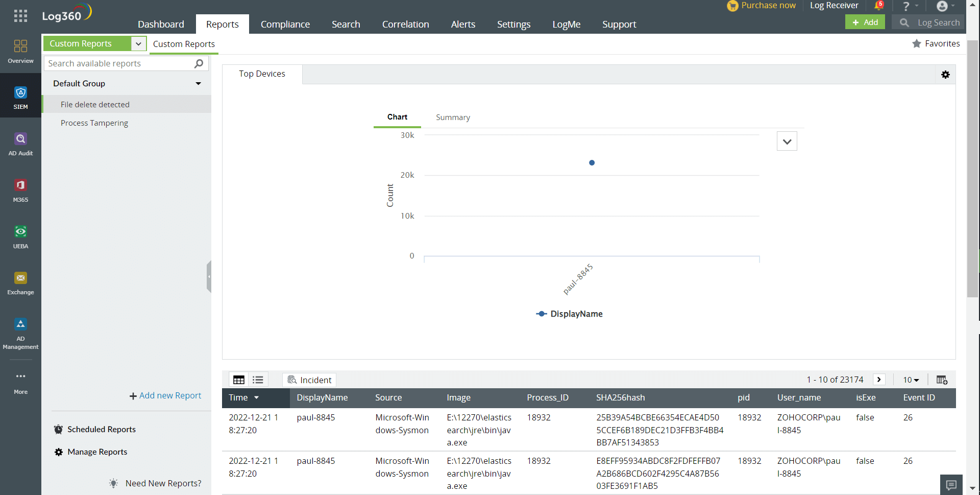Open UEBA module icon
980x495 pixels.
tap(20, 237)
